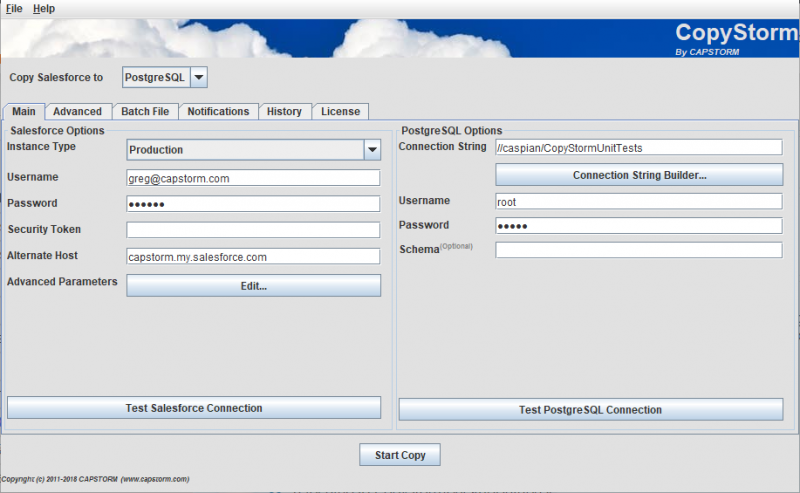Click the PostgreSQL Connection String field
The image size is (800, 493).
click(638, 148)
